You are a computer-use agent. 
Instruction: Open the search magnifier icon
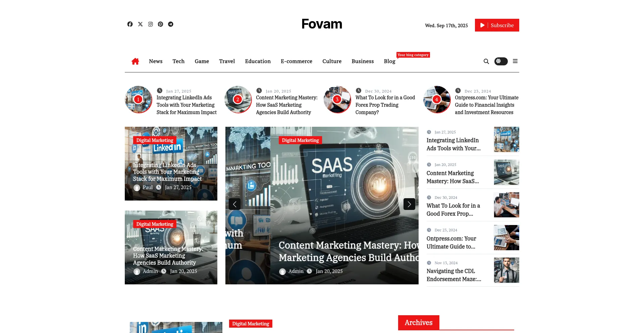[486, 61]
